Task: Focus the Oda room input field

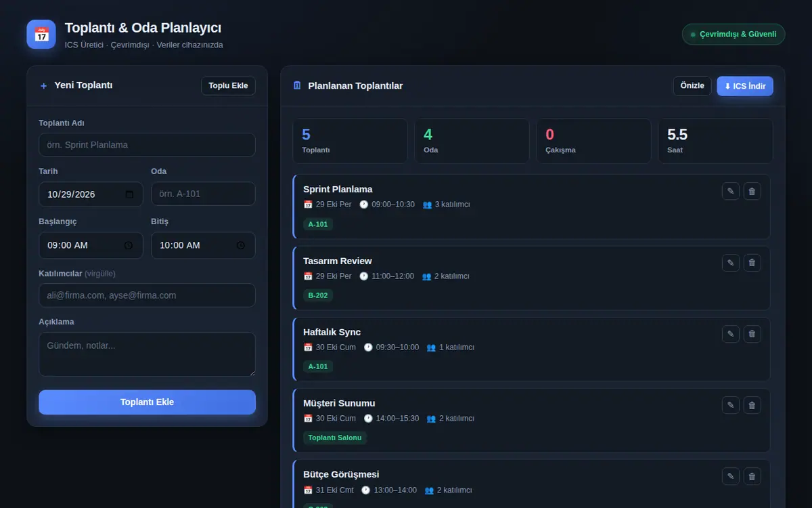Action: [x=203, y=194]
